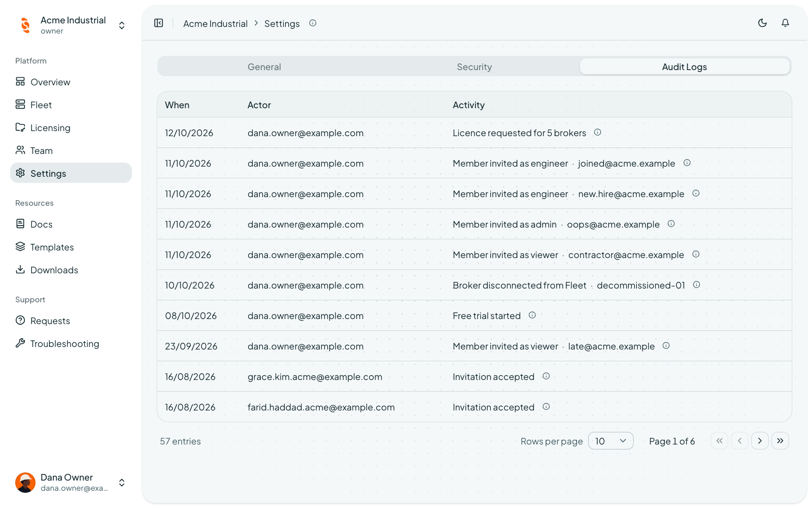
Task: Open info icon for late@acme.example row
Action: point(666,345)
